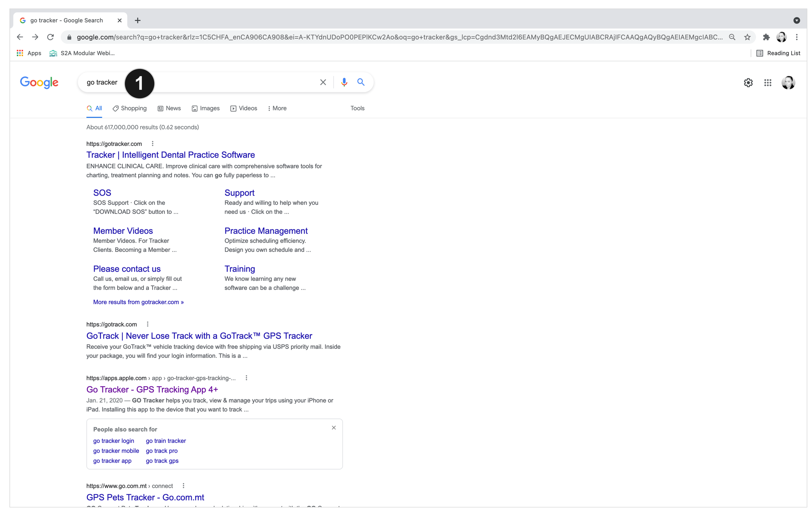Click the browser back arrow
This screenshot has height=516, width=812.
tap(20, 37)
